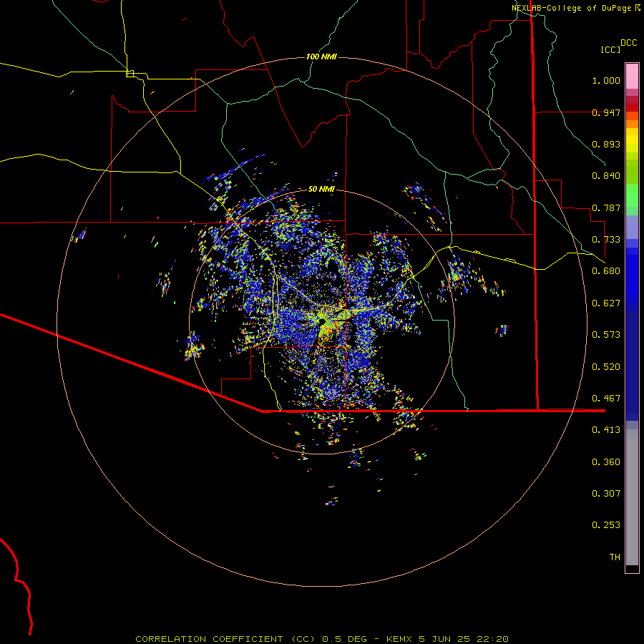Select the 0.520 color scale value
Image resolution: width=644 pixels, height=644 pixels.
pos(606,367)
